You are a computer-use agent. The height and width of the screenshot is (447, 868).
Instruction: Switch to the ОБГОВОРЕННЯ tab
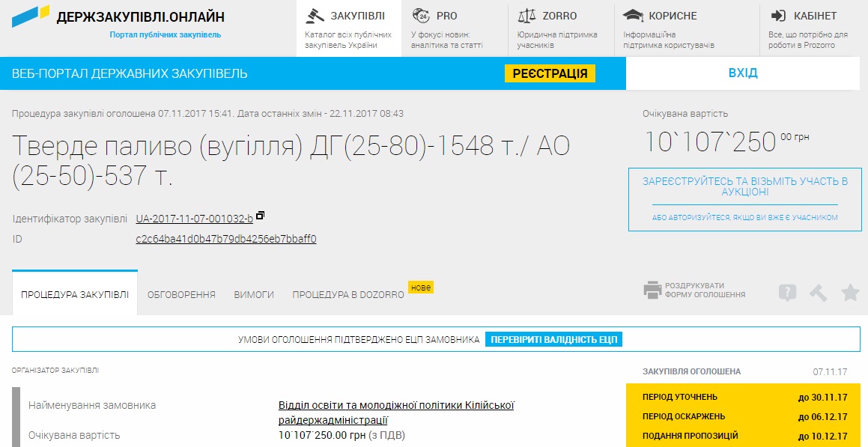tap(181, 295)
